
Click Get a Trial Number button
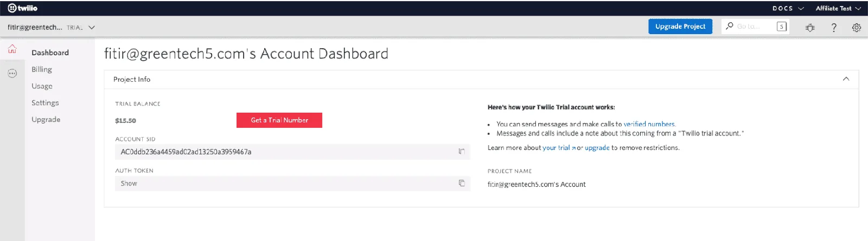pos(279,120)
